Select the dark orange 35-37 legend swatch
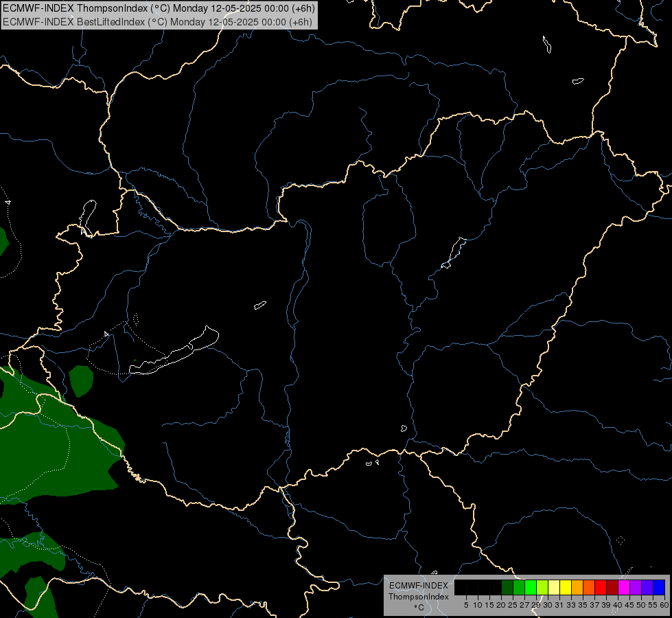Screen dimensions: 672x618 tap(589, 587)
